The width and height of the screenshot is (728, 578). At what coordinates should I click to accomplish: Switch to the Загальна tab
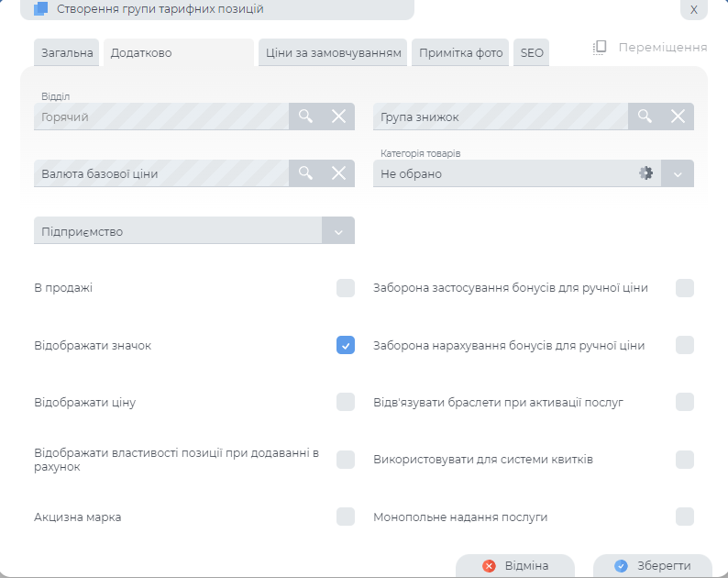click(x=67, y=53)
